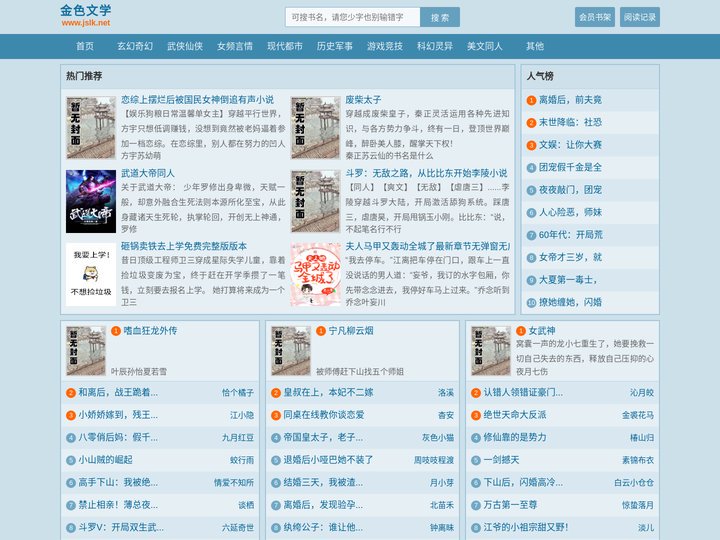This screenshot has width=720, height=540.
Task: Open the 废柴太子 book link
Action: pyautogui.click(x=363, y=100)
